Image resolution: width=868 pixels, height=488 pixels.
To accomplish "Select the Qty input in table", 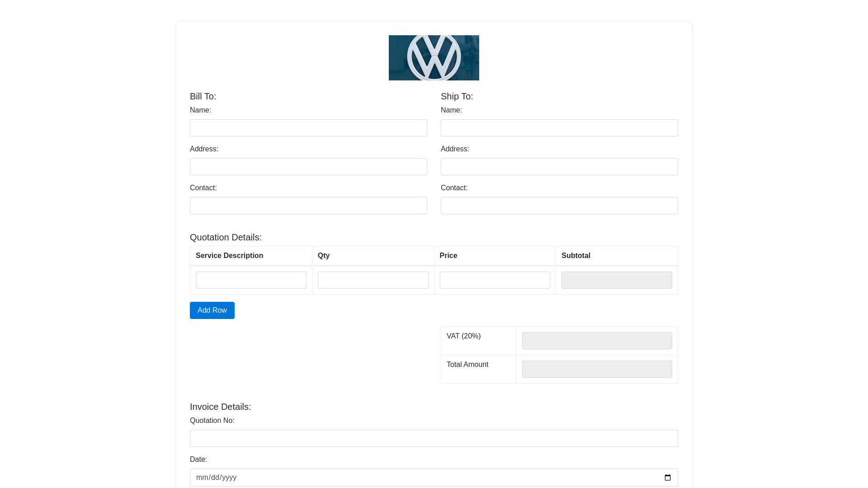I will point(373,280).
